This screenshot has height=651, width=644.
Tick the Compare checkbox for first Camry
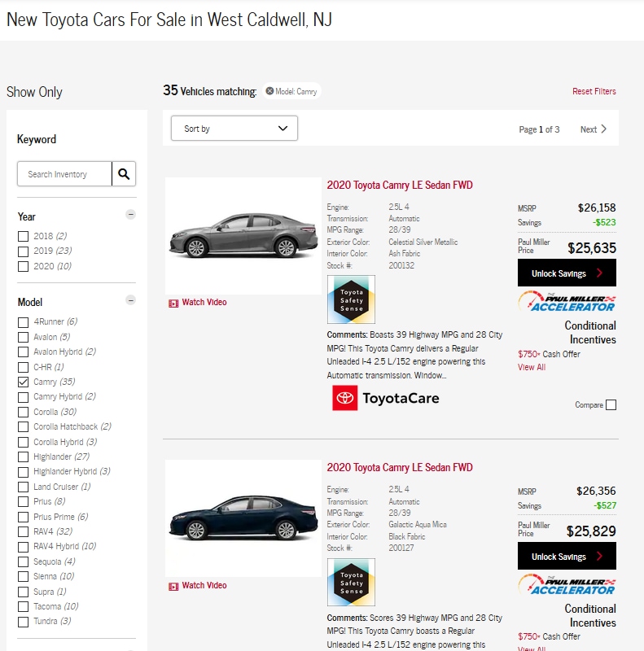pyautogui.click(x=611, y=404)
